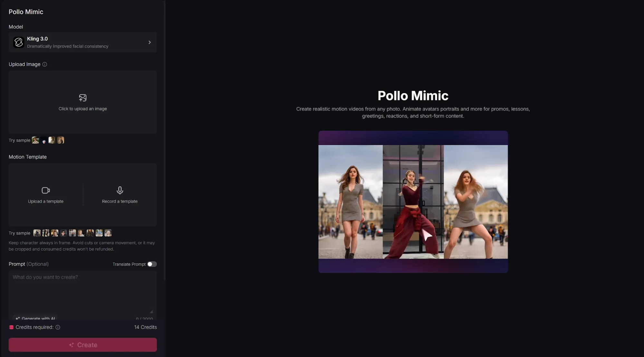Click the Create button
Image resolution: width=644 pixels, height=357 pixels.
coord(83,345)
